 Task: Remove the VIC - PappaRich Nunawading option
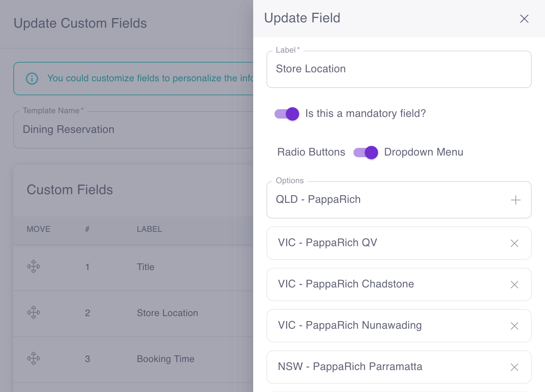514,326
